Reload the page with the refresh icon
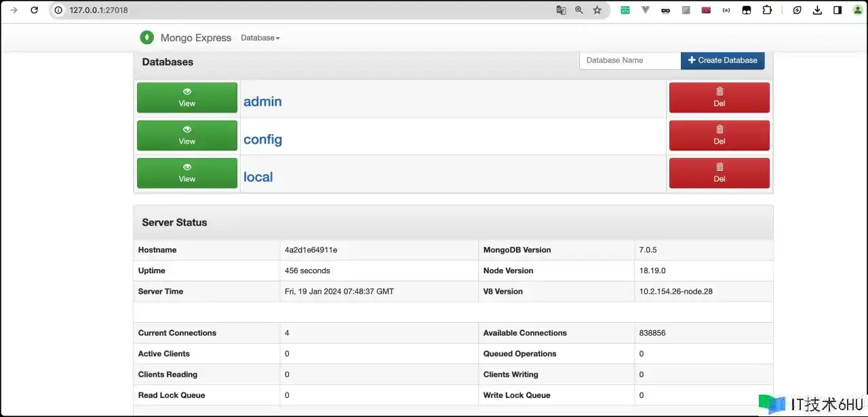Viewport: 868px width, 417px height. click(x=34, y=10)
